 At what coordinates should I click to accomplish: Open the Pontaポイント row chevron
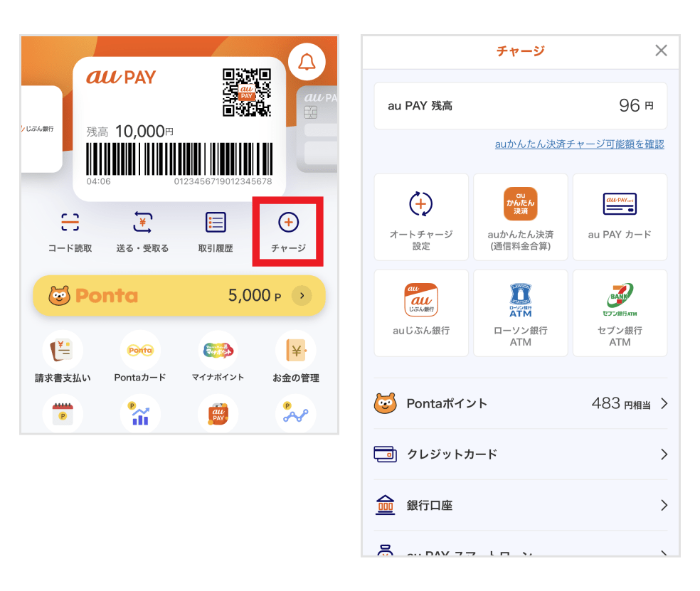point(664,403)
